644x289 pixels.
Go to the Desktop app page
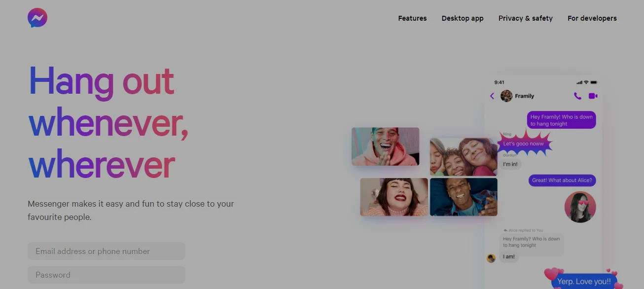pyautogui.click(x=463, y=18)
